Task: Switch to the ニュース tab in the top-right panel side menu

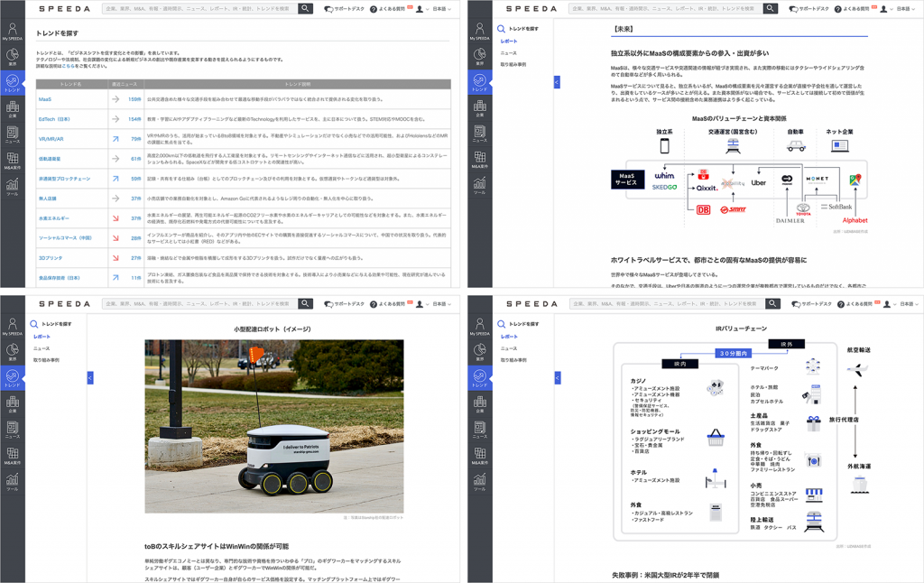Action: [x=509, y=53]
